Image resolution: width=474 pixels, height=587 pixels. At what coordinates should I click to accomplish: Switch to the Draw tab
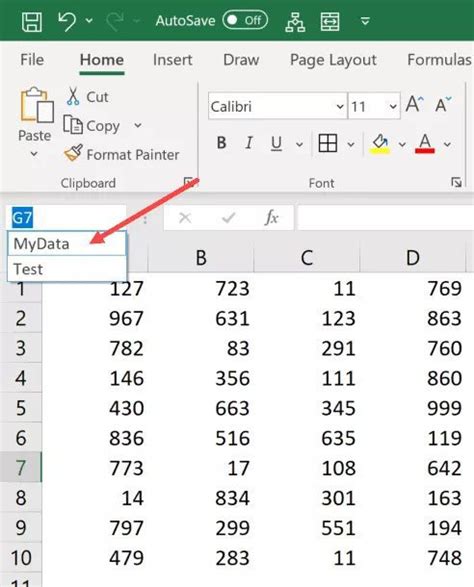coord(241,60)
